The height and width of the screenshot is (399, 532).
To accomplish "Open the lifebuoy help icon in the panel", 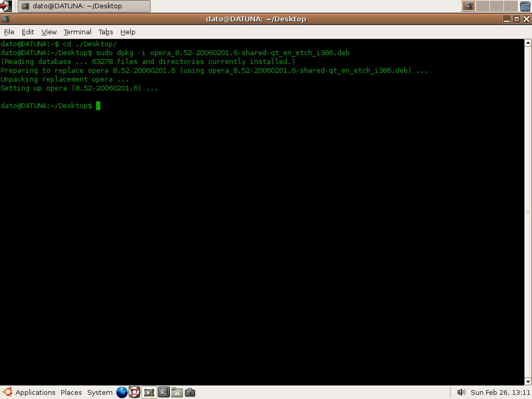I will tap(135, 392).
